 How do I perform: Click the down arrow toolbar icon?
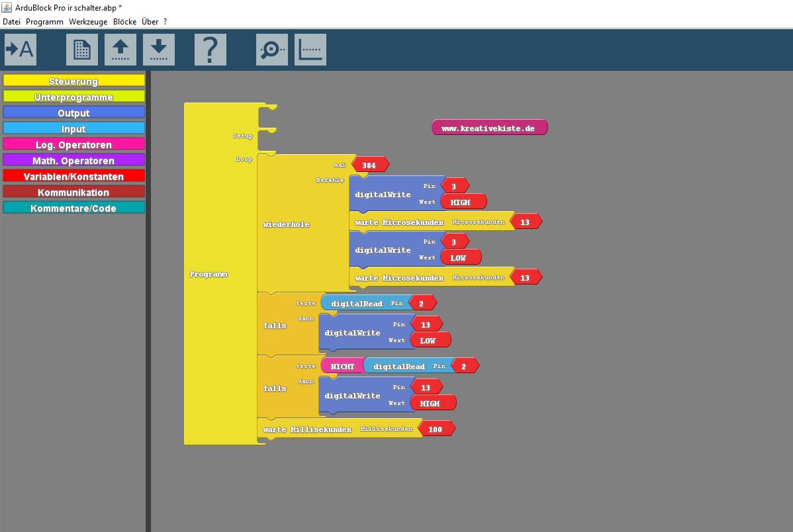159,50
